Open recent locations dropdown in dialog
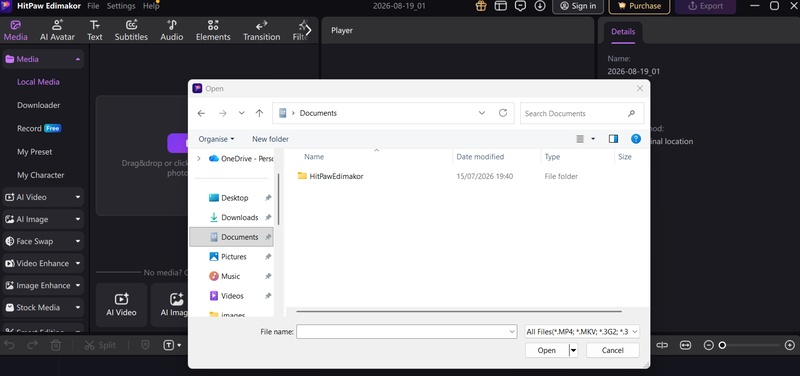 click(241, 113)
